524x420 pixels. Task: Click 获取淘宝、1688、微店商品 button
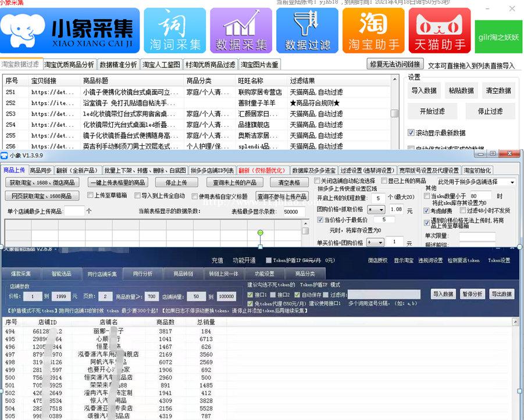coord(42,182)
